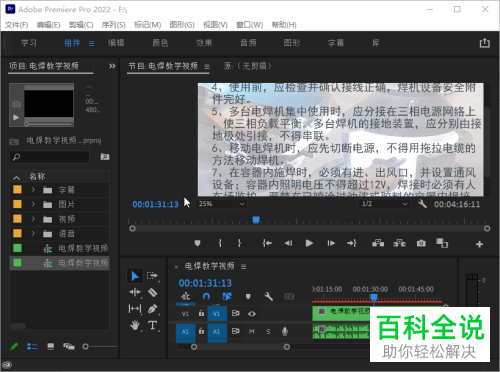Switch project panel to list view
The height and width of the screenshot is (372, 500).
tap(32, 347)
